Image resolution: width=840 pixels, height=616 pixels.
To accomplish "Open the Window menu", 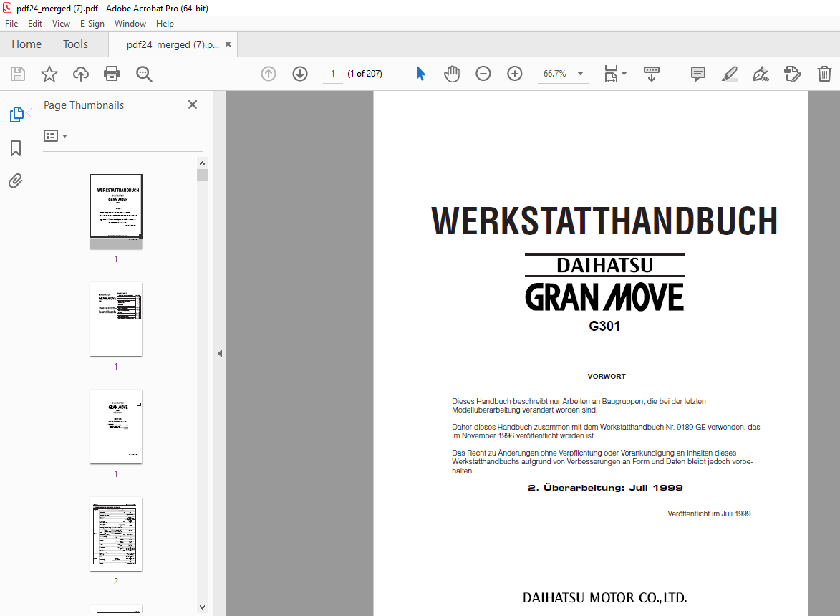I will tap(130, 24).
